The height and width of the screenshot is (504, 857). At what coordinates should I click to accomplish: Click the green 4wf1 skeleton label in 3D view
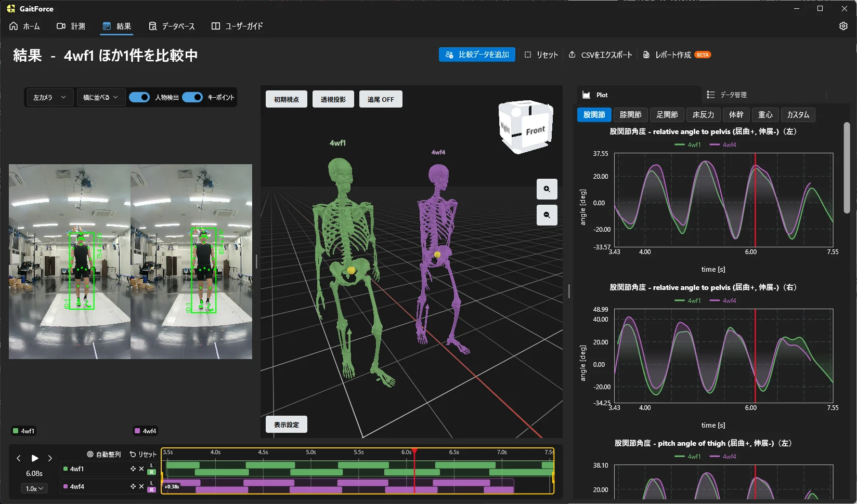click(x=337, y=143)
